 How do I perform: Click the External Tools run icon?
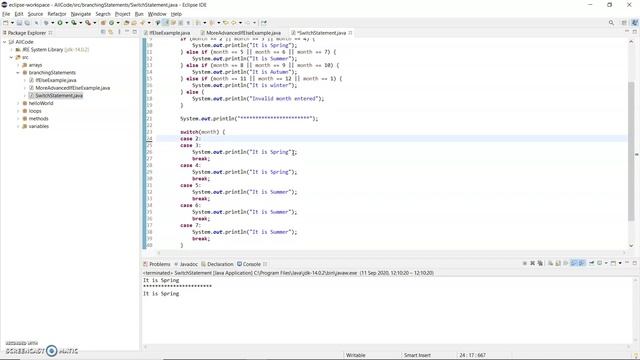(88, 23)
